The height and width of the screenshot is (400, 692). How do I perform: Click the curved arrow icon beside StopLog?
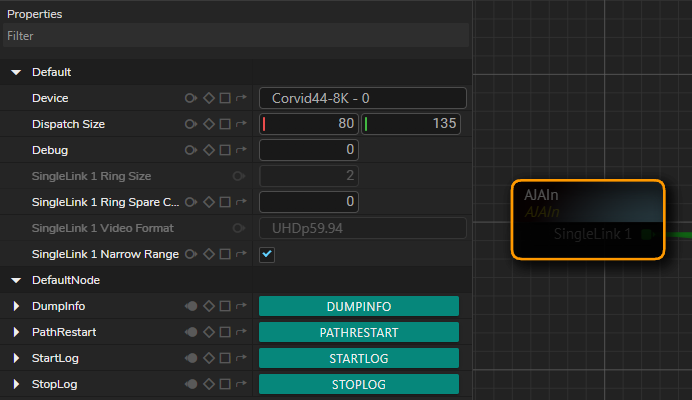(x=241, y=384)
